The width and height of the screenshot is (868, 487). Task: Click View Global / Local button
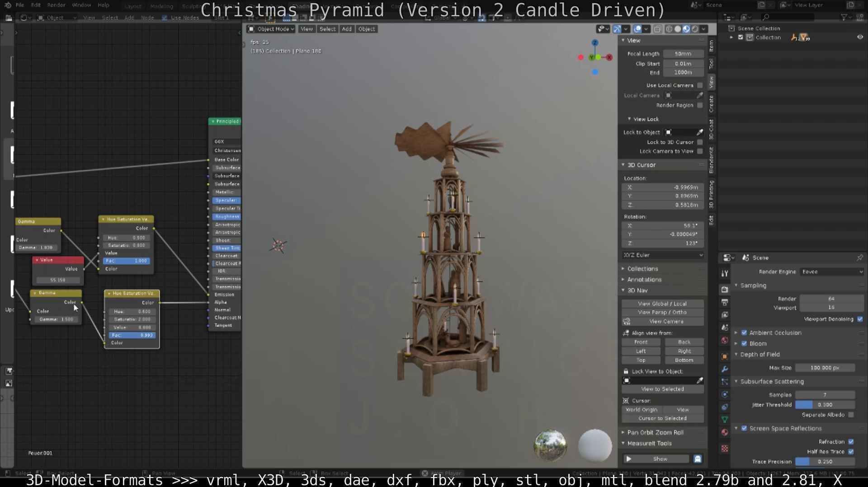point(662,304)
